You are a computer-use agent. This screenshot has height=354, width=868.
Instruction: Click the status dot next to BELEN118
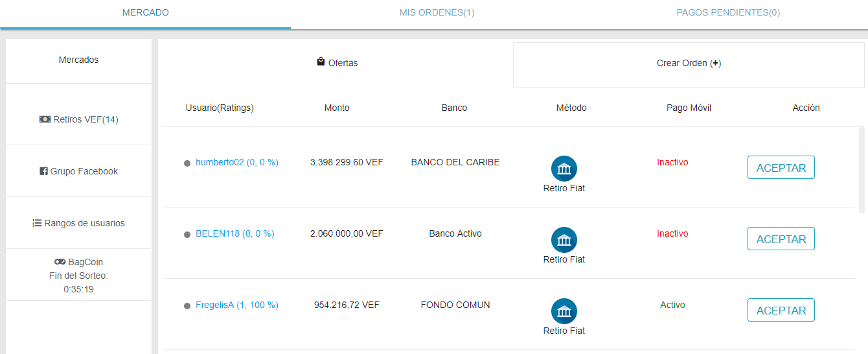[187, 235]
